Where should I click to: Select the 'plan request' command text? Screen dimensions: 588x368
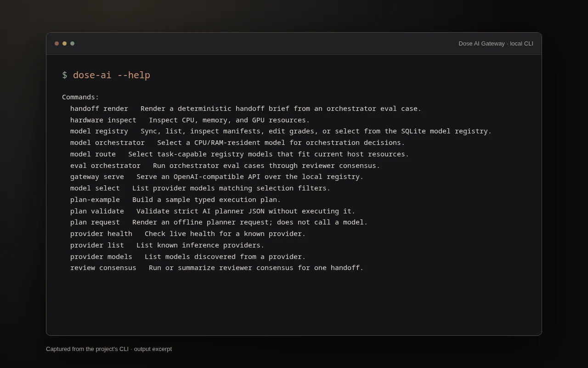95,222
